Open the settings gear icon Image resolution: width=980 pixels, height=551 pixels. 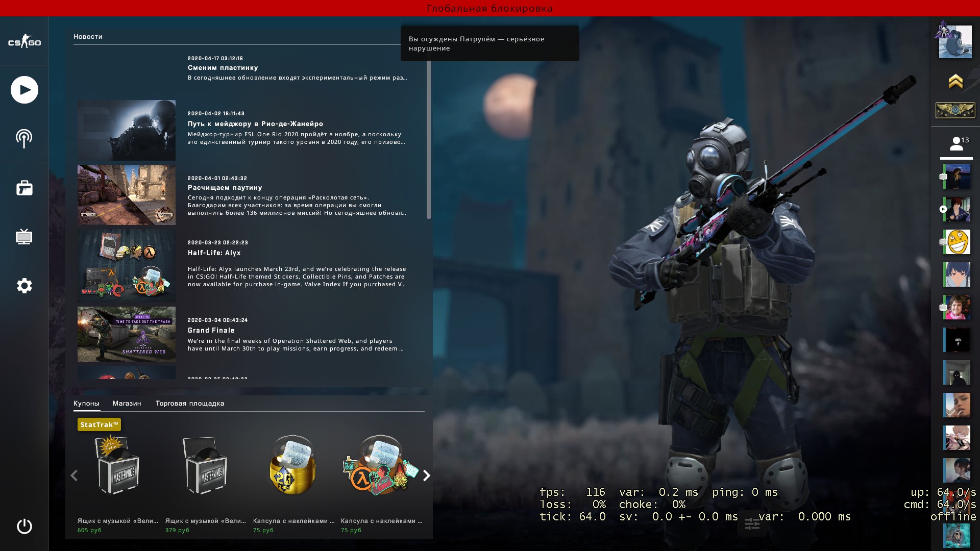(x=24, y=286)
